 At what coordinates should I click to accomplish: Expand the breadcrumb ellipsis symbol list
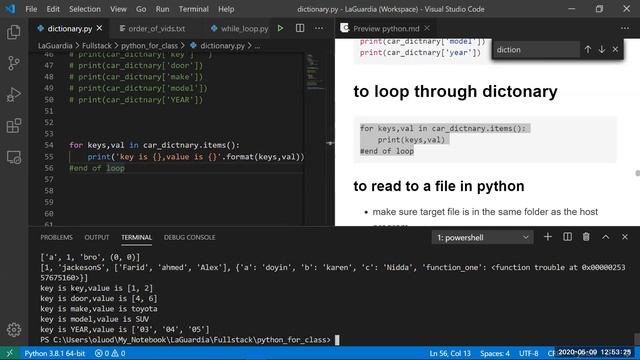(257, 46)
